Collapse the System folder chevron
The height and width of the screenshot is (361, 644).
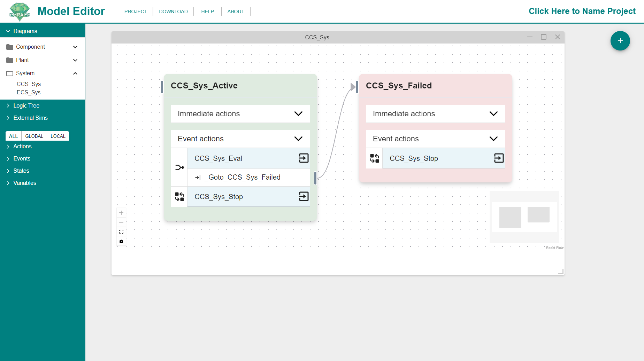pos(75,73)
